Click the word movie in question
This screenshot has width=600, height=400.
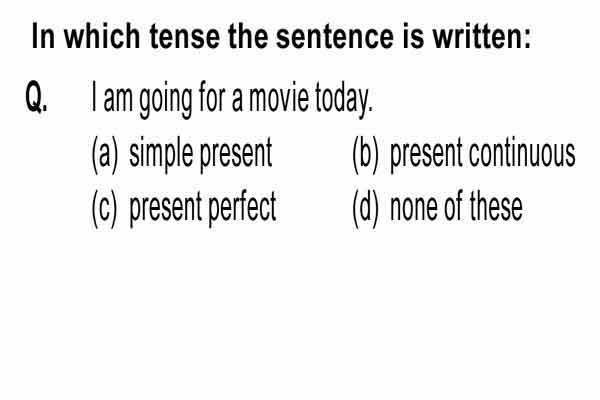click(x=279, y=98)
